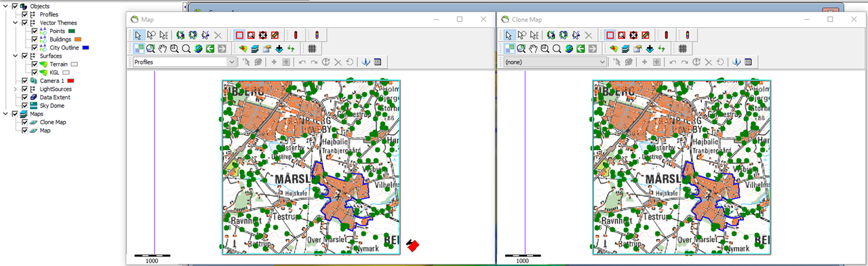Collapse the Vector Themes tree node
The width and height of the screenshot is (868, 266).
16,22
